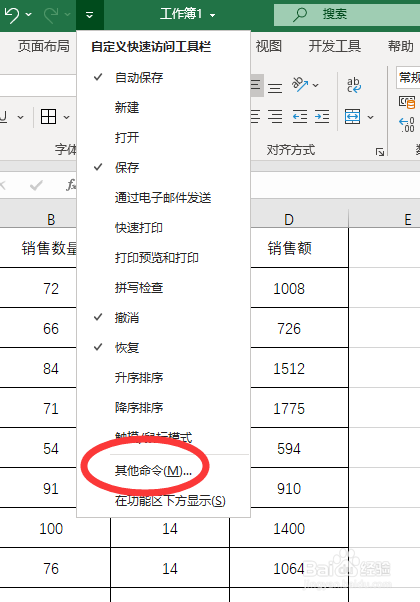Click the accounting number format icon
This screenshot has height=602, width=420.
407,102
